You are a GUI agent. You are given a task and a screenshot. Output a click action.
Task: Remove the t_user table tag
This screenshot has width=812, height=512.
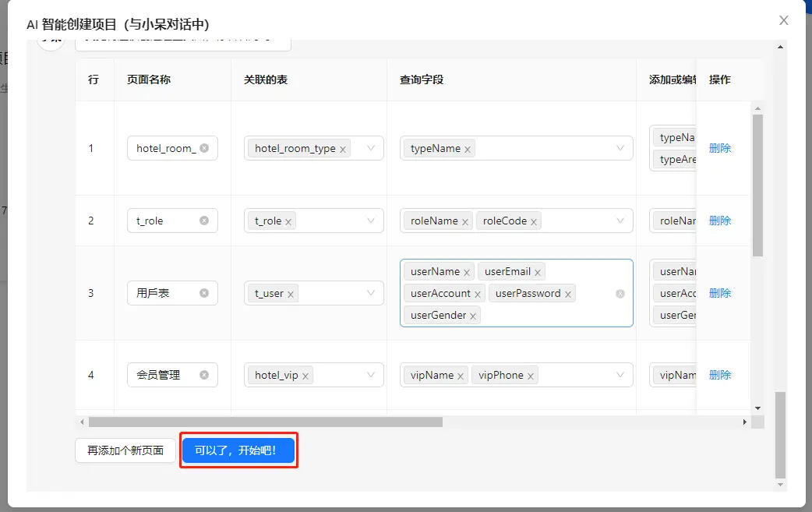tap(291, 294)
